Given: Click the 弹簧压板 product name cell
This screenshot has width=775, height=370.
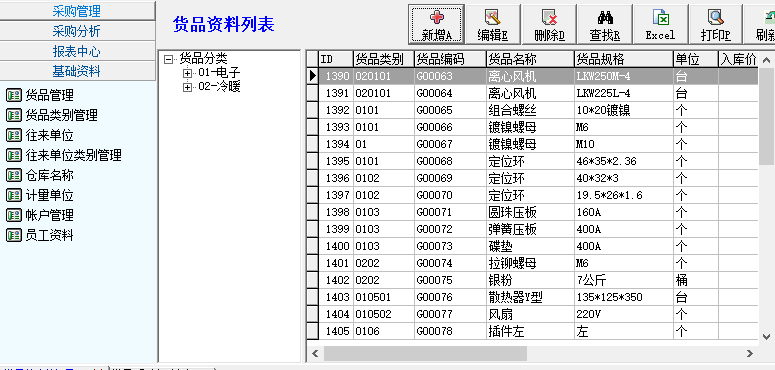Looking at the screenshot, I should pos(530,229).
